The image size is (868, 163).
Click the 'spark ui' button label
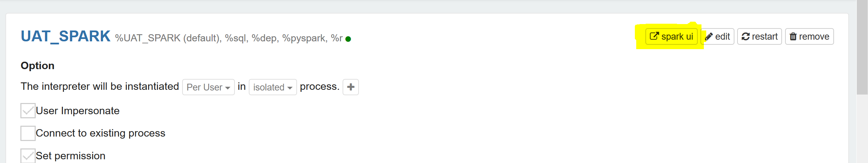[x=677, y=37]
